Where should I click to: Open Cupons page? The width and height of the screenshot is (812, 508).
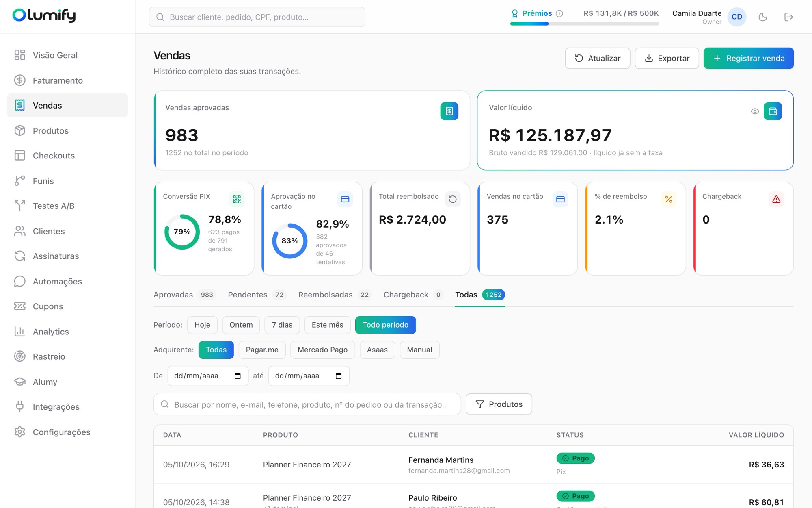67,306
